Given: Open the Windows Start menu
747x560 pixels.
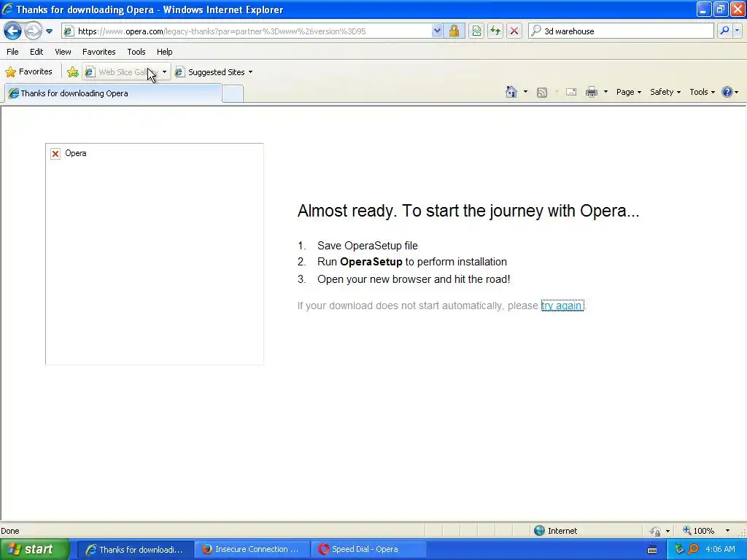Looking at the screenshot, I should [34, 550].
